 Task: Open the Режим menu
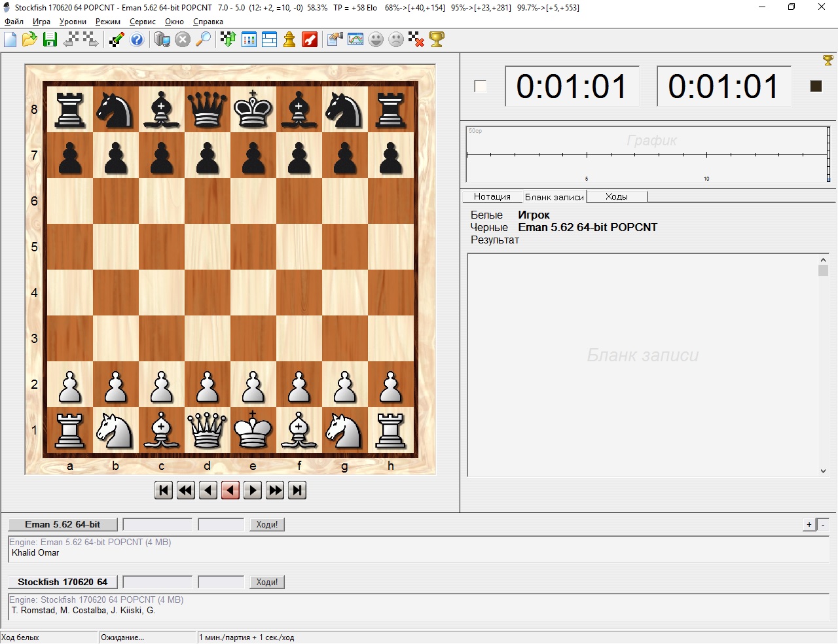point(108,22)
